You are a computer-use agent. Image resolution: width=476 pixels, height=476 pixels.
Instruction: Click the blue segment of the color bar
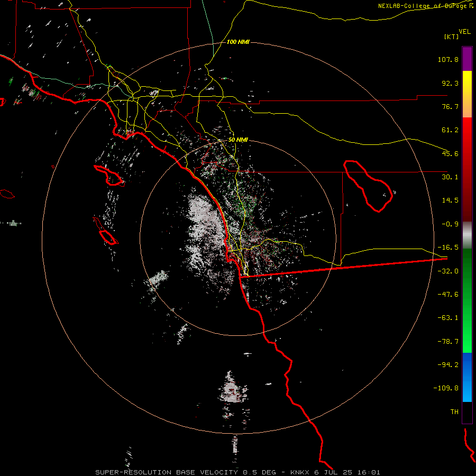pyautogui.click(x=467, y=377)
